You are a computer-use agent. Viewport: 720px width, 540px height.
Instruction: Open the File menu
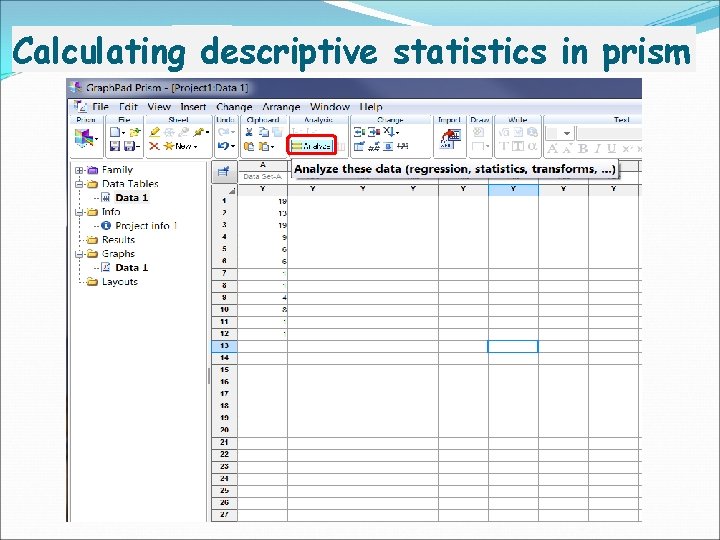[x=100, y=107]
